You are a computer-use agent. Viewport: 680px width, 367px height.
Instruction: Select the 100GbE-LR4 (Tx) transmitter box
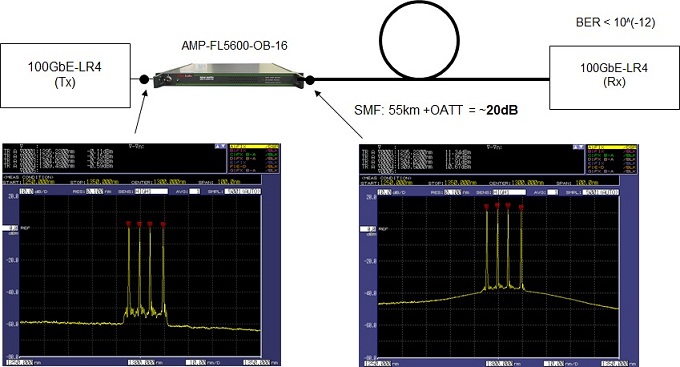[65, 75]
